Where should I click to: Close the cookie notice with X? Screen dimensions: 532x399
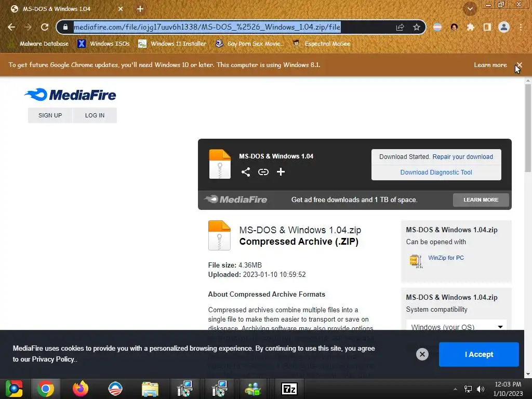(x=422, y=354)
